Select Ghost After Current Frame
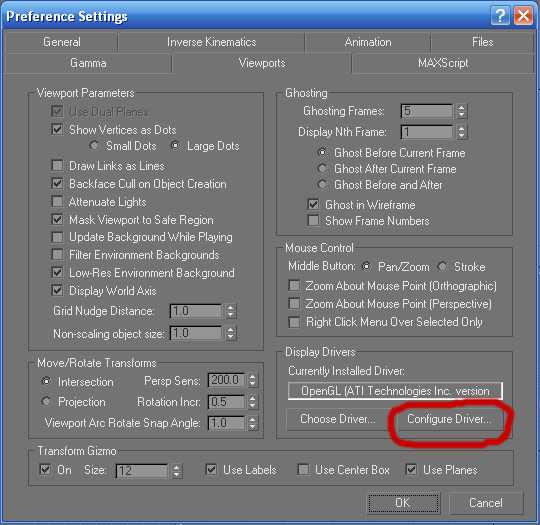Viewport: 540px width, 525px height. 322,168
